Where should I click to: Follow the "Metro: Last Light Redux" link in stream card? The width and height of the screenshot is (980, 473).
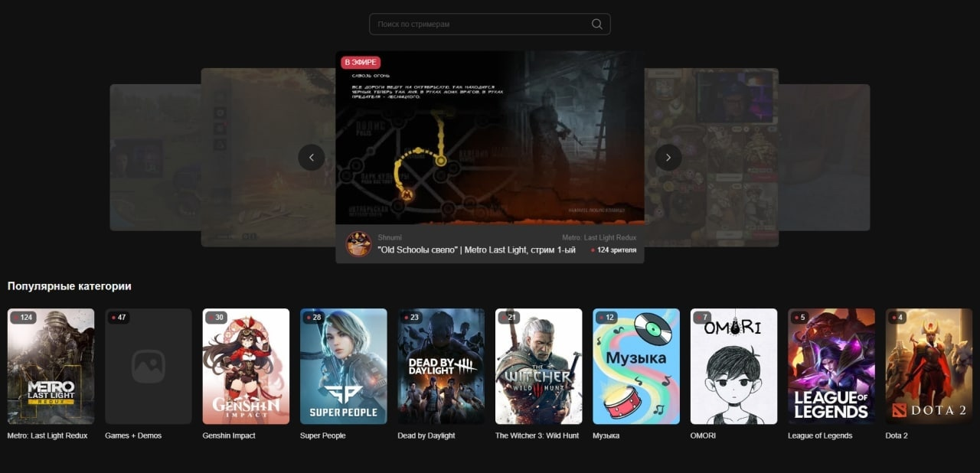point(599,238)
